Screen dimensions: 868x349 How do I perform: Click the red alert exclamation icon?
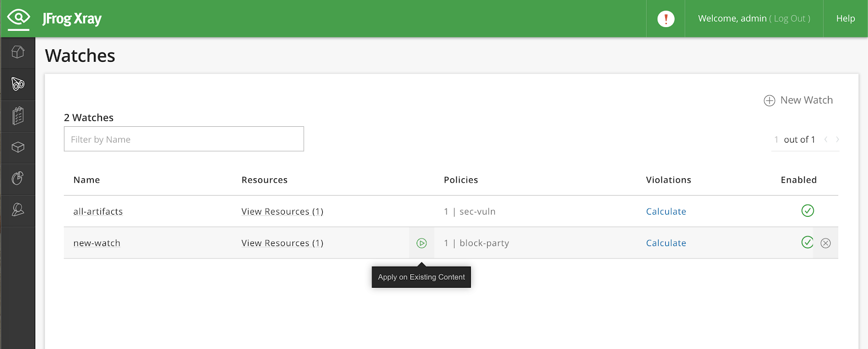pyautogui.click(x=666, y=19)
